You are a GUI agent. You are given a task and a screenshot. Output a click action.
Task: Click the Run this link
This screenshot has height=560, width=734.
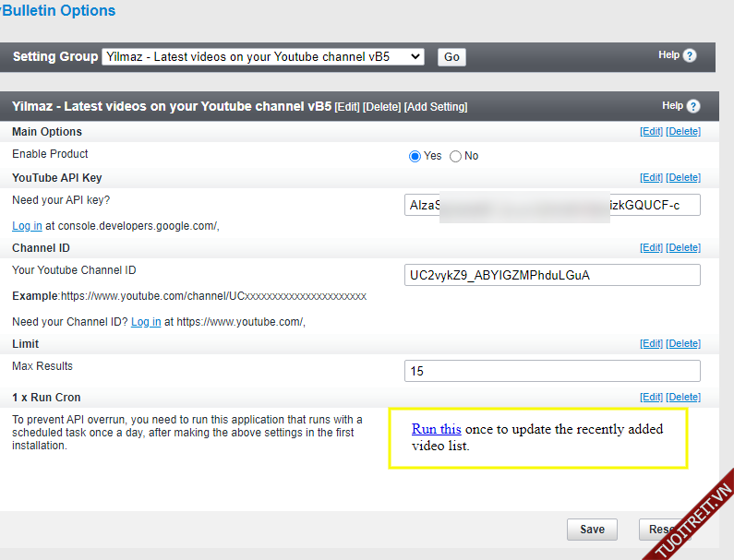pyautogui.click(x=436, y=429)
